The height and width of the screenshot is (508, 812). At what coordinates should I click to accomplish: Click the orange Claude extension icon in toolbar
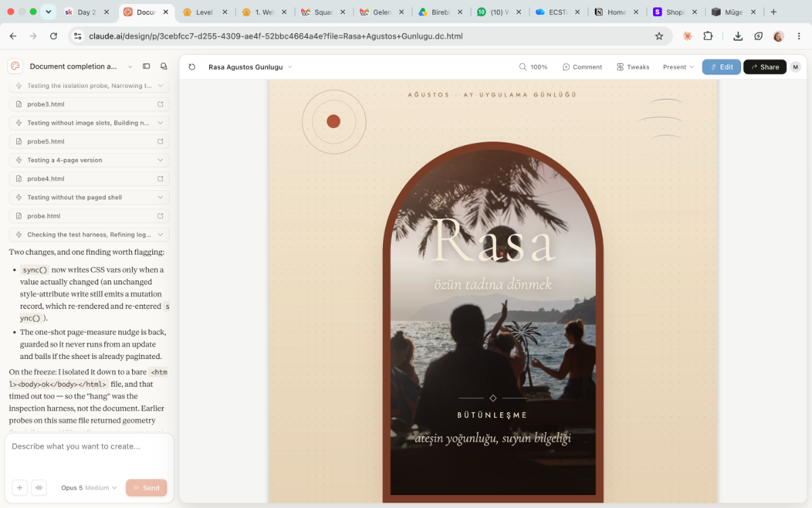click(687, 36)
